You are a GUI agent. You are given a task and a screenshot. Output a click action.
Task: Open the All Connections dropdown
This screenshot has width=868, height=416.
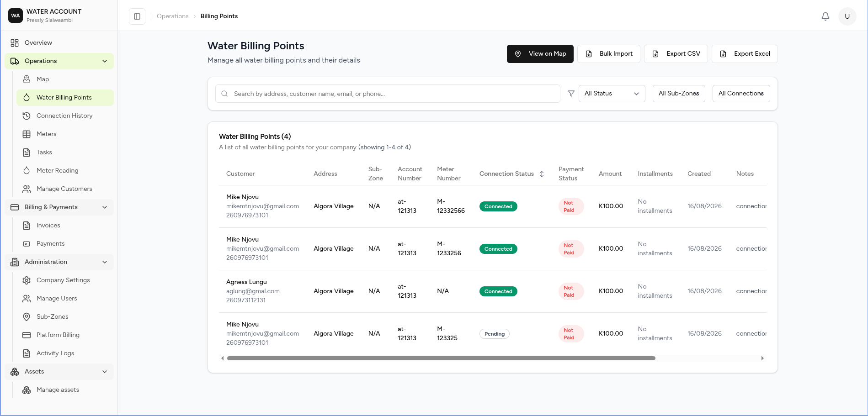point(741,94)
